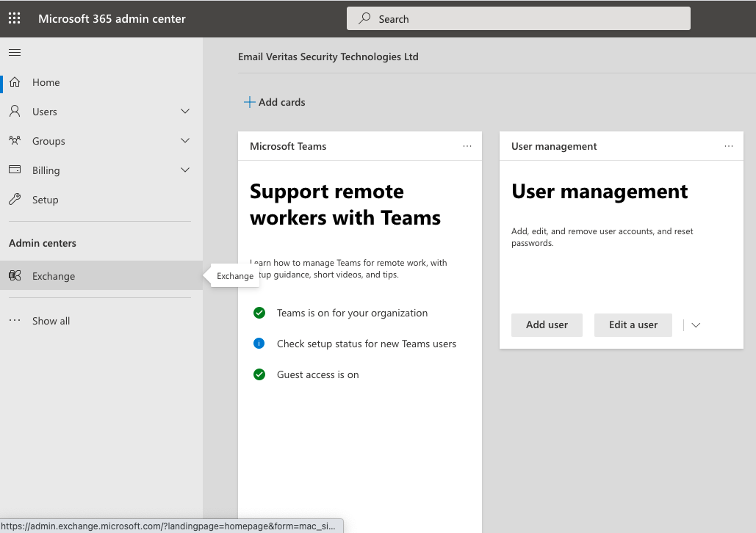Image resolution: width=756 pixels, height=533 pixels.
Task: Expand the Users submenu chevron
Action: [185, 112]
